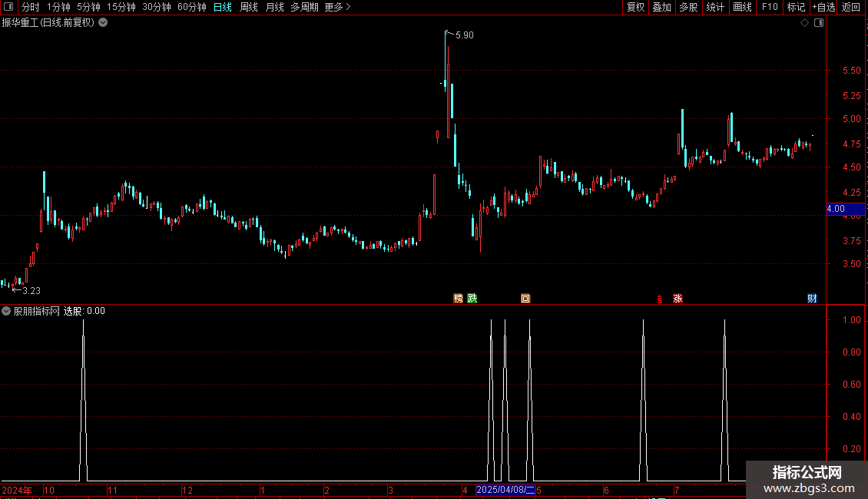Select the 15分钟 period tab
Viewport: 868px width, 499px height.
(x=121, y=7)
